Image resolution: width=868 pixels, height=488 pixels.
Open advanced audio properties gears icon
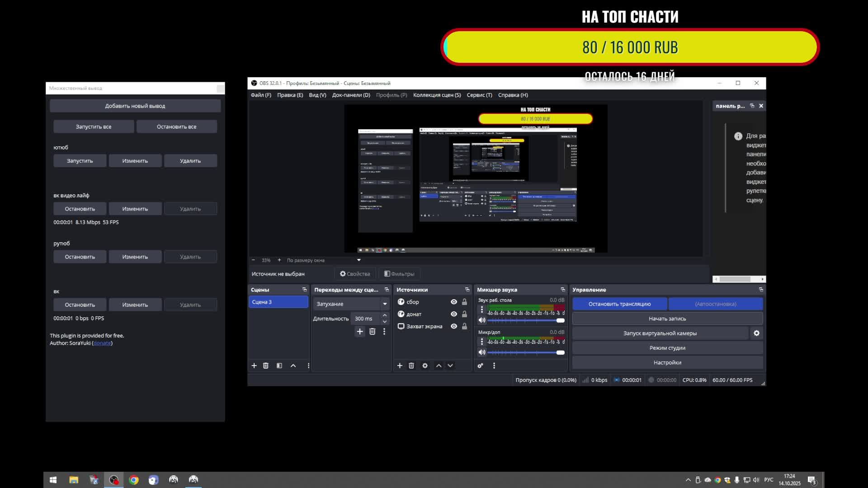(481, 366)
